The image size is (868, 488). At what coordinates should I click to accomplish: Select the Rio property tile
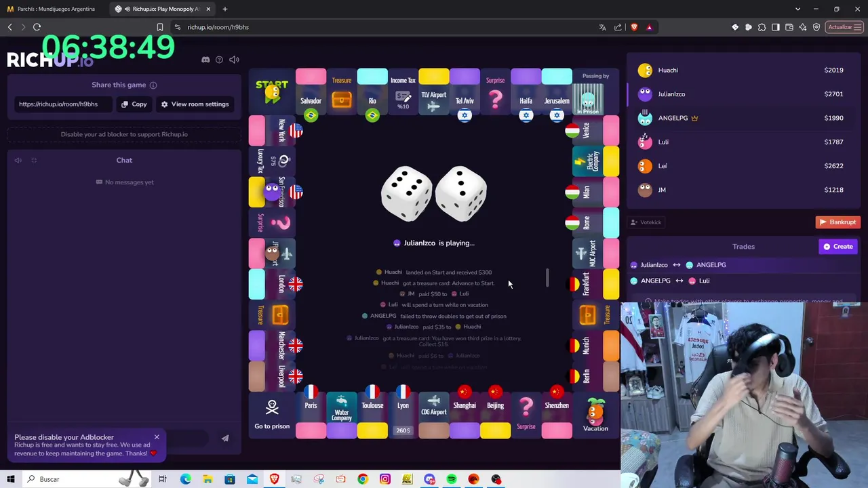point(372,91)
